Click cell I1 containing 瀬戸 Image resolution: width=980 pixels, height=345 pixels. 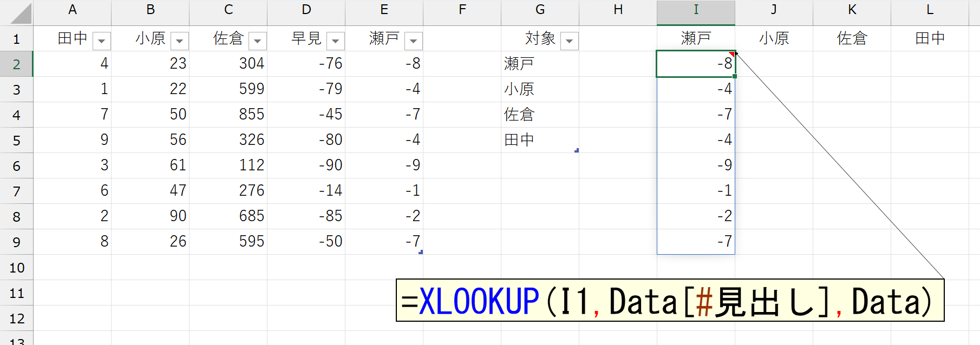click(696, 38)
